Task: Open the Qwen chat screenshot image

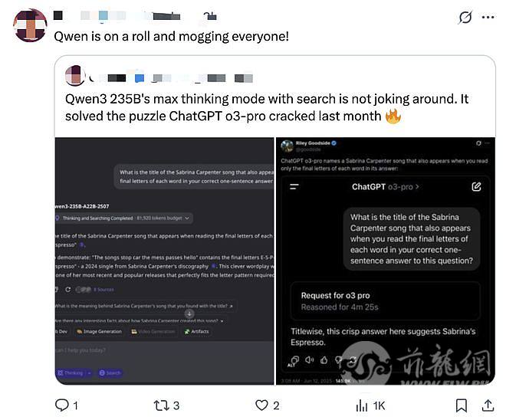Action: (164, 261)
